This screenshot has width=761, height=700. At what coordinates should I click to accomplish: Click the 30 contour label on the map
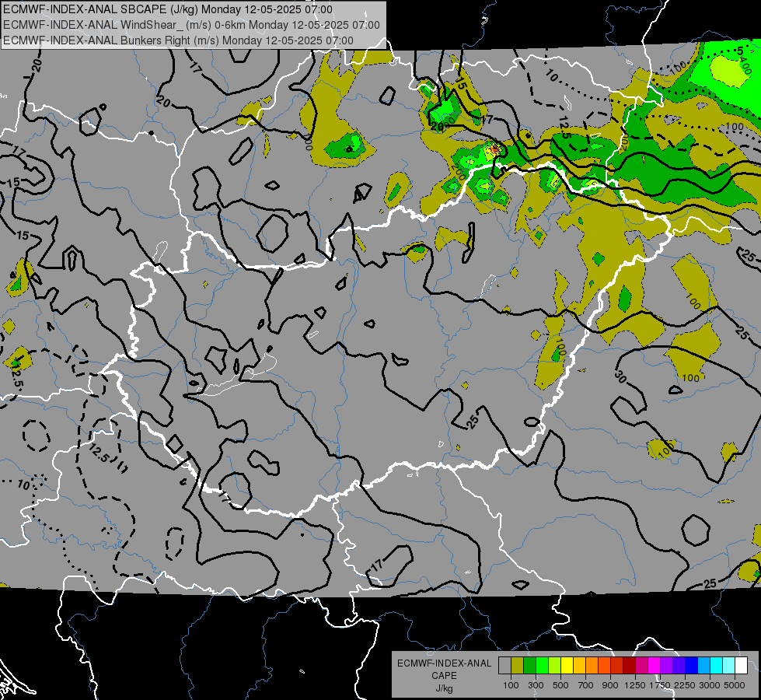(x=620, y=376)
